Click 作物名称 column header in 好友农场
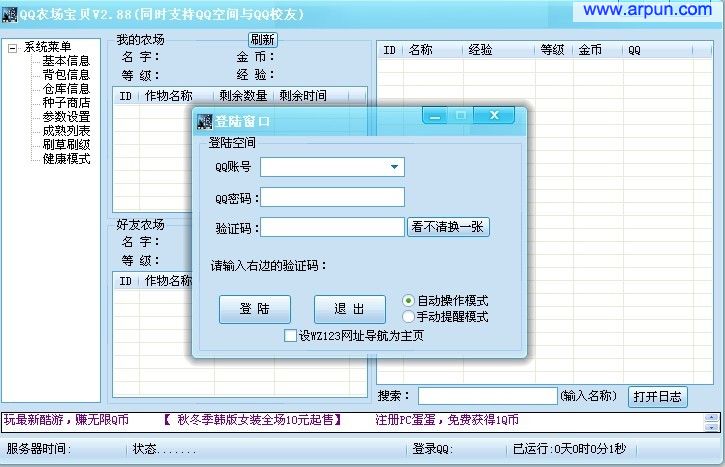This screenshot has height=467, width=725. coord(168,281)
